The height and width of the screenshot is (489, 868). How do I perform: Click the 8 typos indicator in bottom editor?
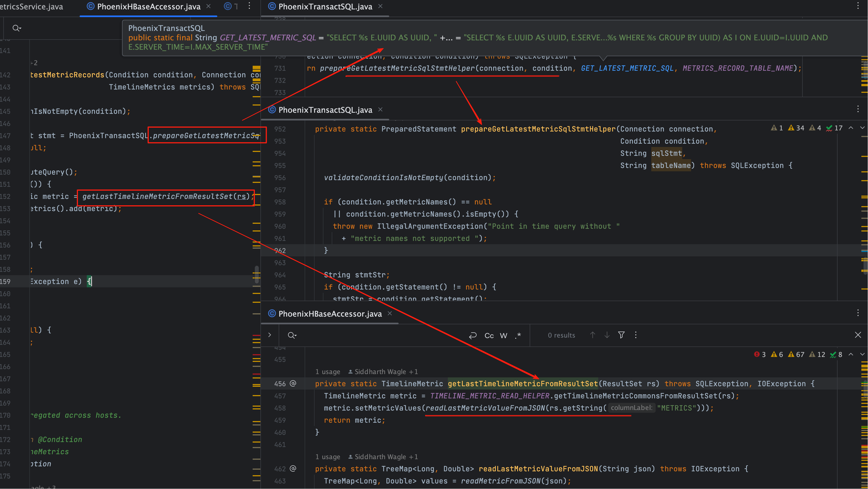click(x=836, y=355)
